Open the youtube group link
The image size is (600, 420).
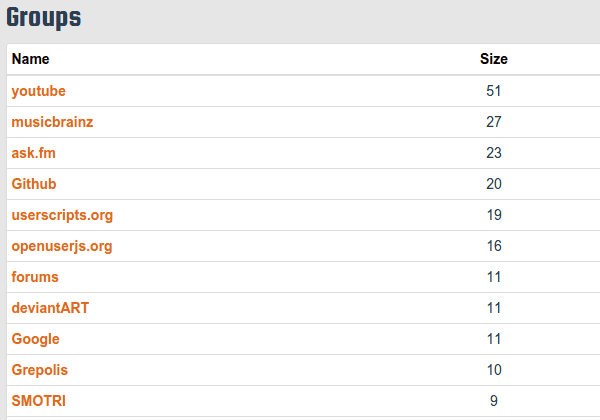click(38, 91)
